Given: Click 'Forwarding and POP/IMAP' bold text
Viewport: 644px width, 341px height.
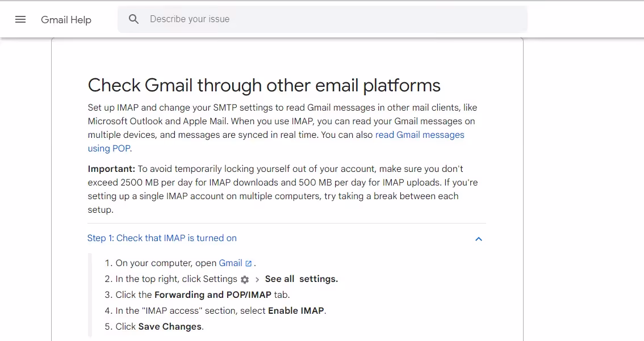Looking at the screenshot, I should (x=213, y=294).
